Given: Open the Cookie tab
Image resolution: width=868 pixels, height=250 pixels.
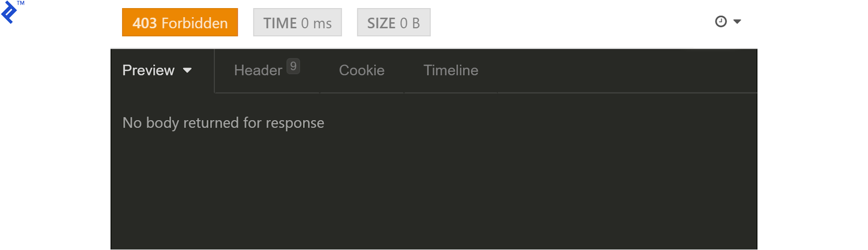Looking at the screenshot, I should point(361,70).
